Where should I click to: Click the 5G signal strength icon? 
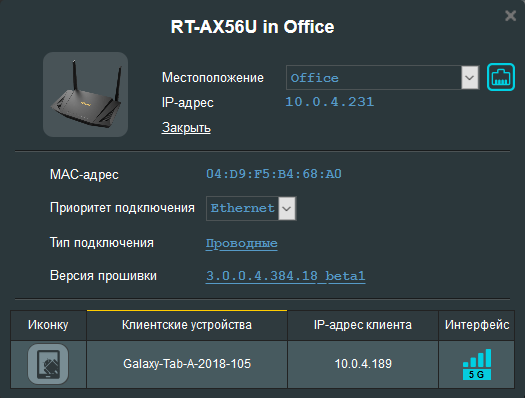[477, 364]
